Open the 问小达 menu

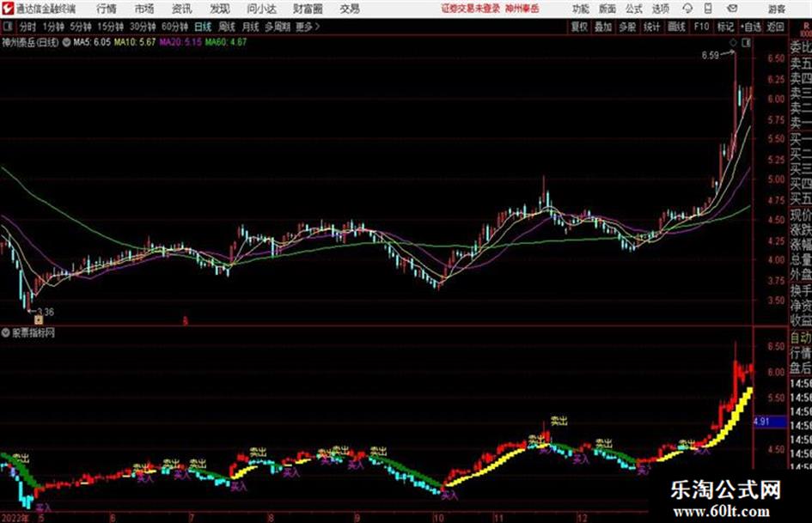pos(261,9)
